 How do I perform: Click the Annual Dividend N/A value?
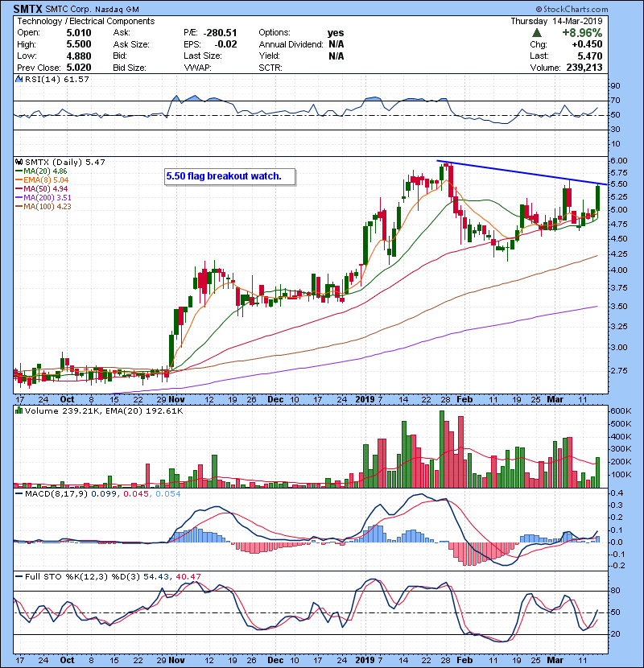point(336,44)
